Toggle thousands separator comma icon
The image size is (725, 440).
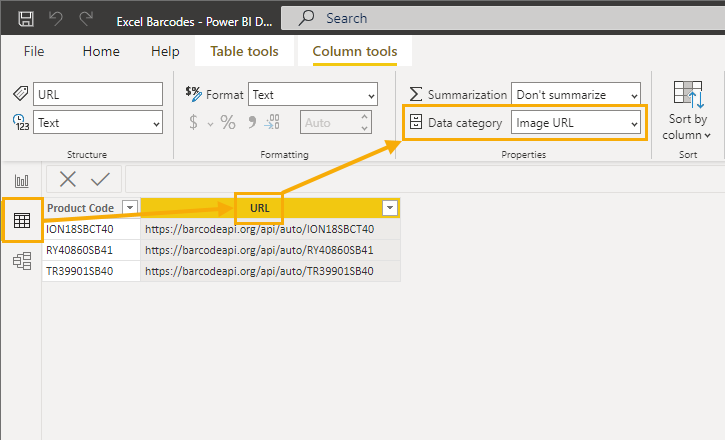pos(252,122)
